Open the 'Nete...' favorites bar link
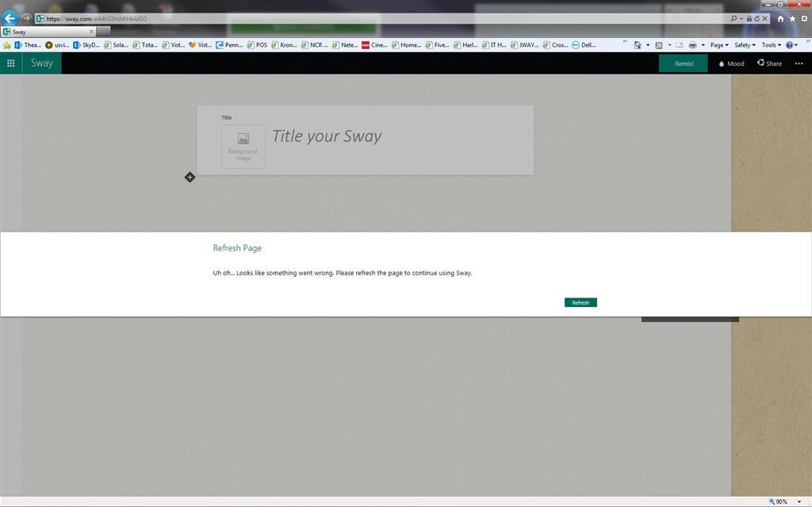 coord(345,45)
